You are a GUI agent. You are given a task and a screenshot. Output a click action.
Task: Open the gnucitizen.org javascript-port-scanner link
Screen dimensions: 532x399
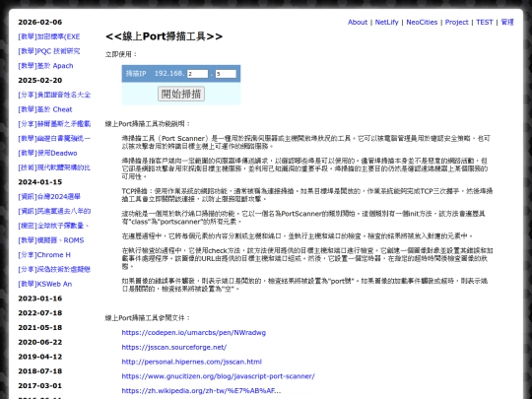coord(218,376)
